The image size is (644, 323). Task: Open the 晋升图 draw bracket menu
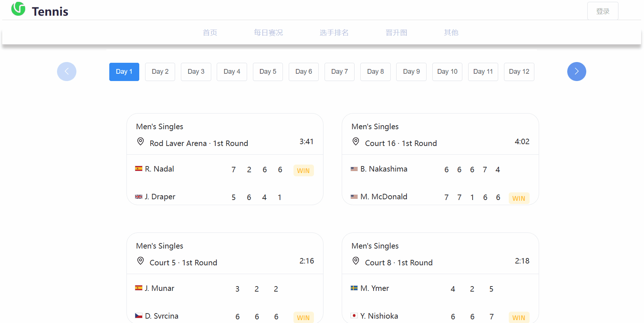[x=397, y=32]
